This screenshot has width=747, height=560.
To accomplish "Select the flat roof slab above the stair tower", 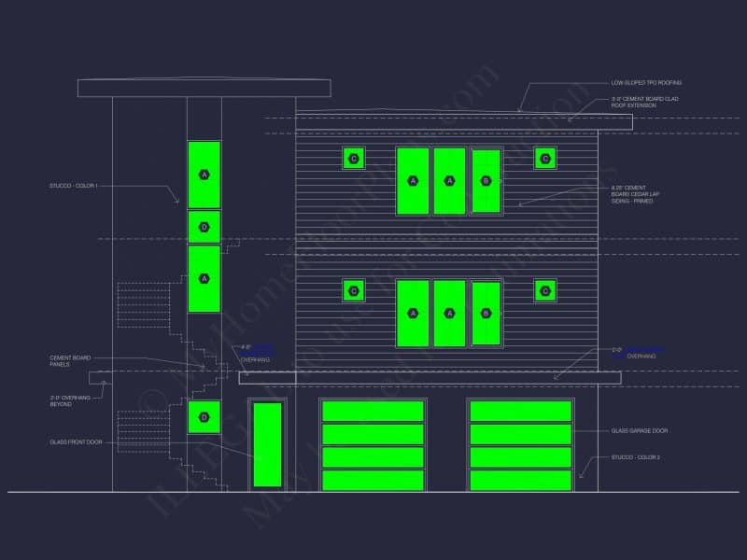I will click(204, 88).
